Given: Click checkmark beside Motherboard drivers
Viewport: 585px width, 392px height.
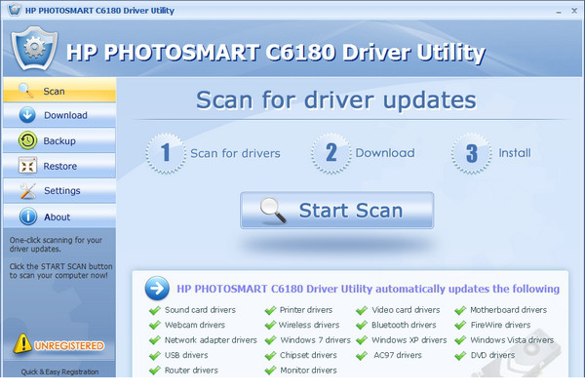Looking at the screenshot, I should (x=460, y=310).
